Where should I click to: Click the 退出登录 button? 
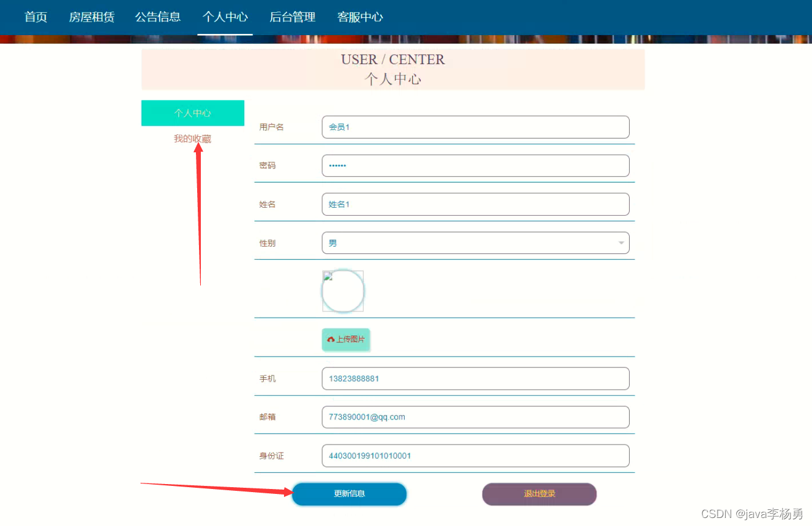[x=540, y=494]
